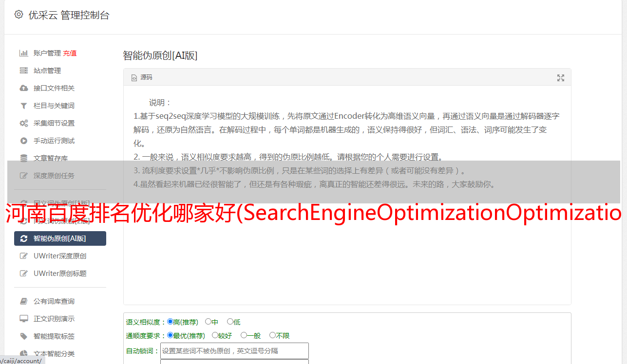Click the book icon for 公有词库查询

(x=23, y=301)
